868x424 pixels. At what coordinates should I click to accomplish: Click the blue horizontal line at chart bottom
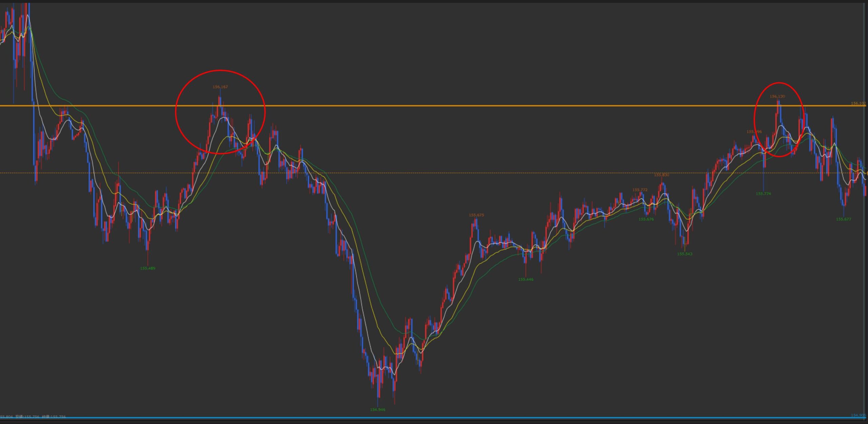coord(441,418)
